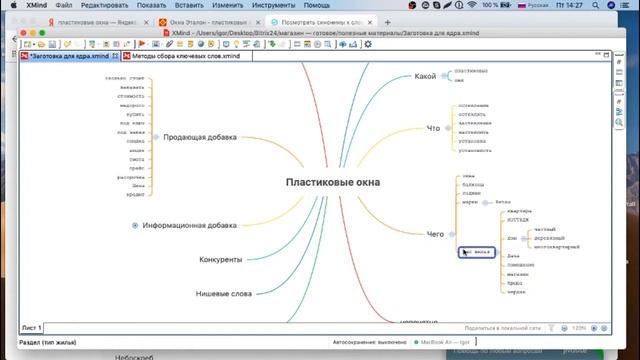Click the zoom in icon after percentage

(x=594, y=328)
